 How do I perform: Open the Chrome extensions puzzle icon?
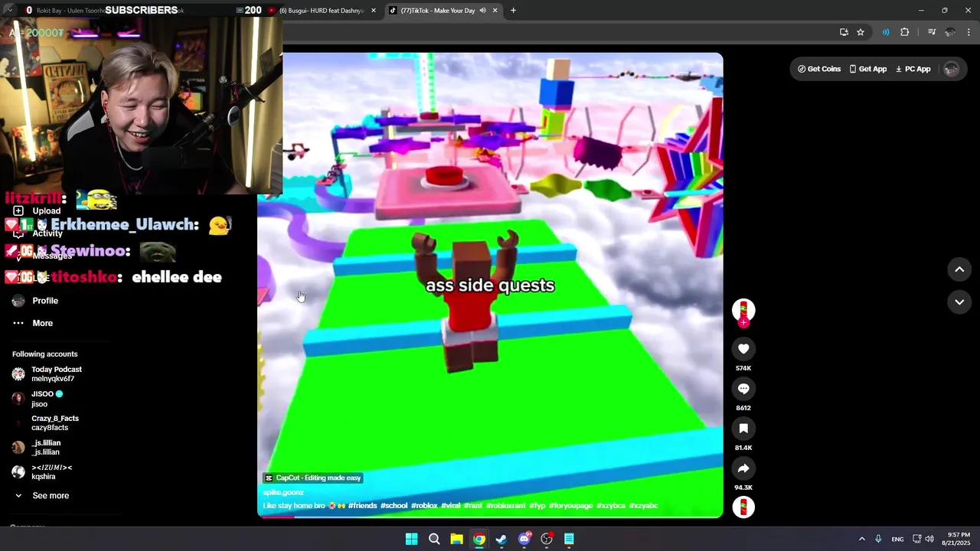click(x=905, y=32)
